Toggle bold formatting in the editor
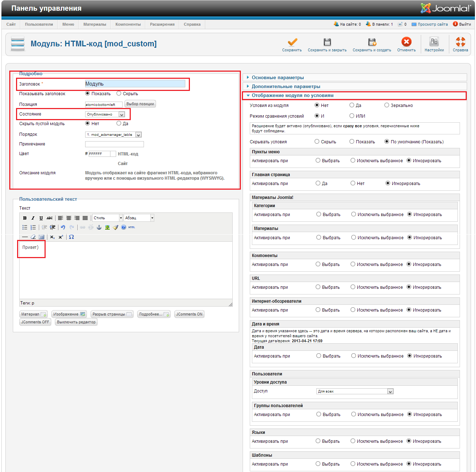The image size is (476, 472). (x=25, y=218)
